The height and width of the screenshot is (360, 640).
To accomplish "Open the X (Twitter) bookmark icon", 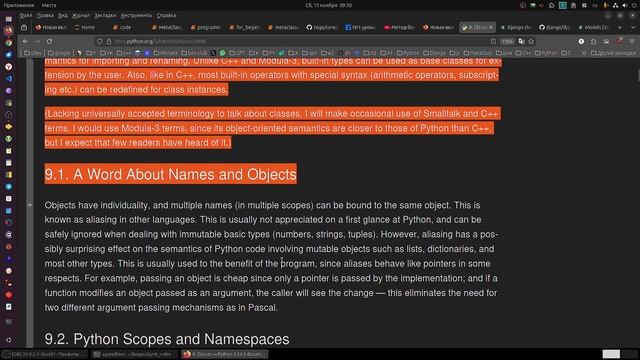I will click(x=213, y=53).
